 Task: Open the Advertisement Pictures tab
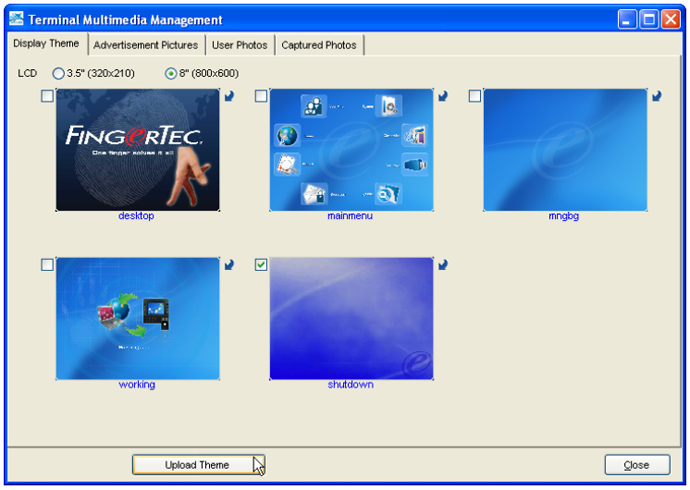146,45
